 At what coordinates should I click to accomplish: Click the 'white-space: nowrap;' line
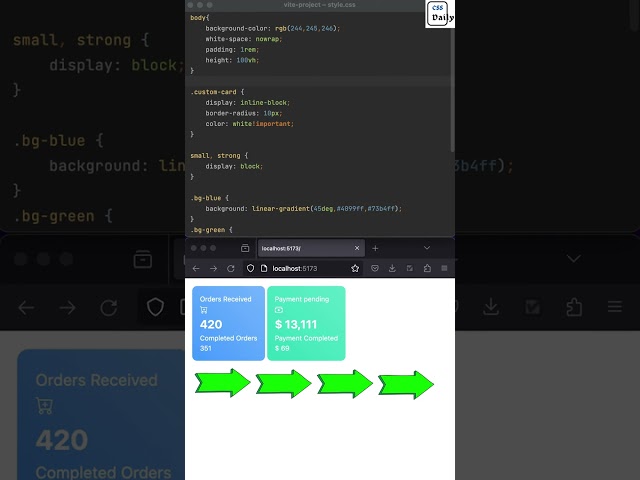244,39
